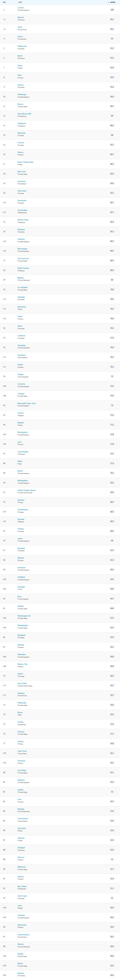The height and width of the screenshot is (980, 120).
Task: Click location pin icon beside France under Paris
Action: [x=18, y=78]
